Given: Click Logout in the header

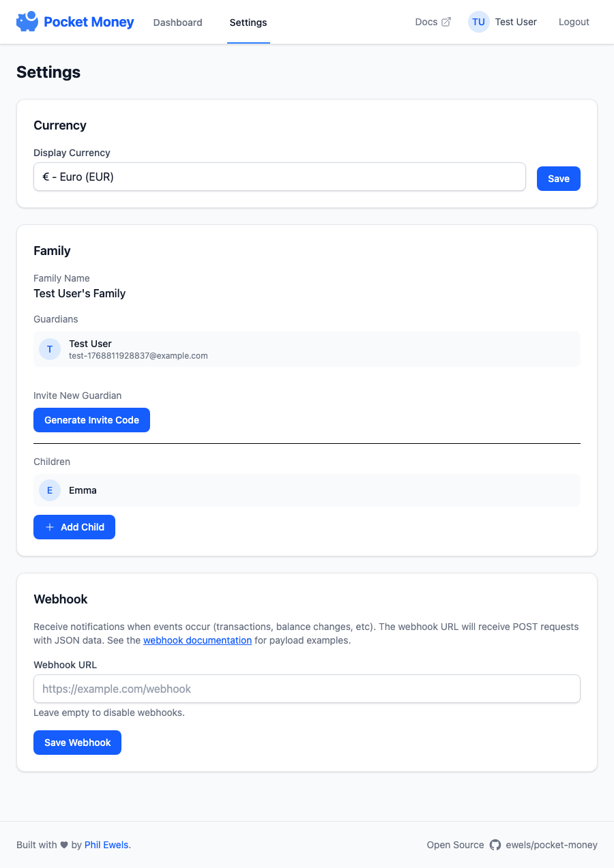Looking at the screenshot, I should click(573, 22).
